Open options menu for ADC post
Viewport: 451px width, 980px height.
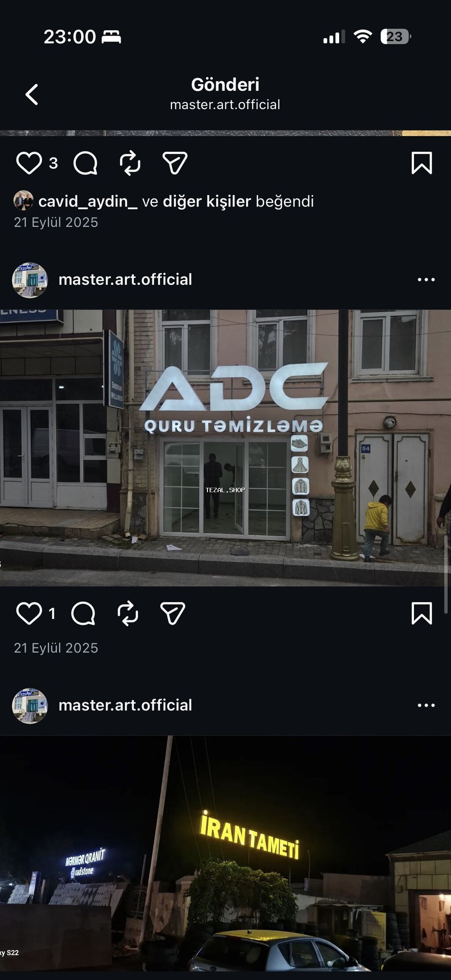click(426, 280)
